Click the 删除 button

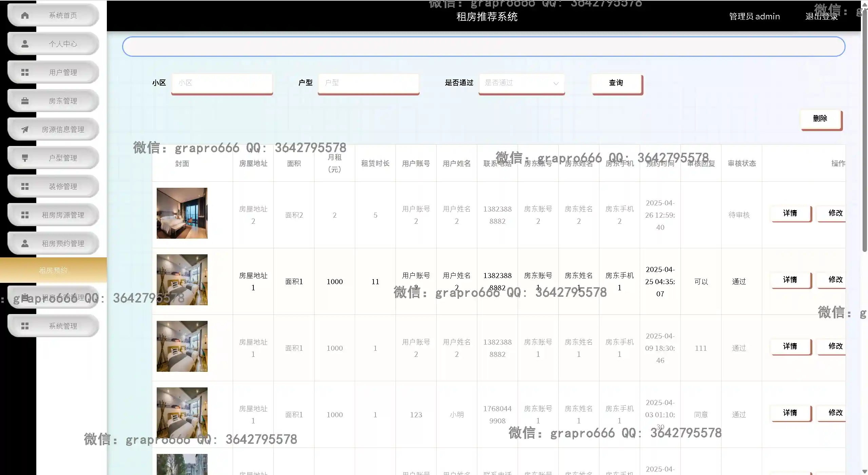pyautogui.click(x=820, y=118)
